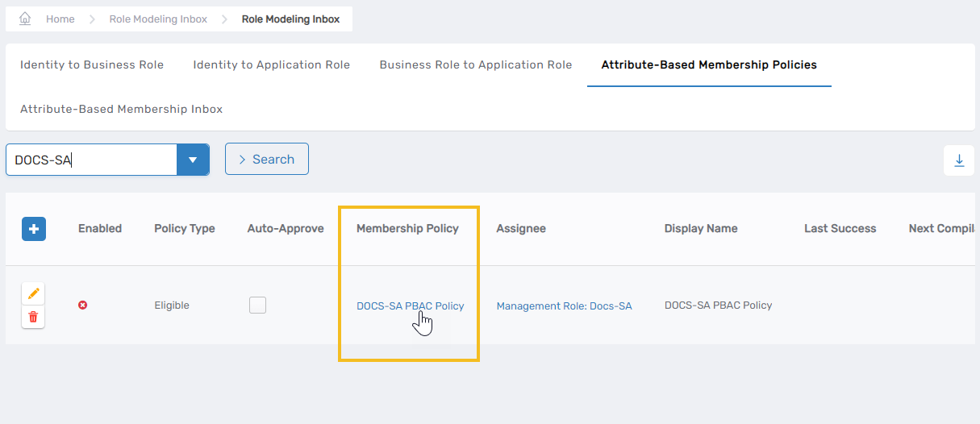Viewport: 980px width, 424px height.
Task: Select Attribute-Based Membership Policies tab
Action: 709,65
